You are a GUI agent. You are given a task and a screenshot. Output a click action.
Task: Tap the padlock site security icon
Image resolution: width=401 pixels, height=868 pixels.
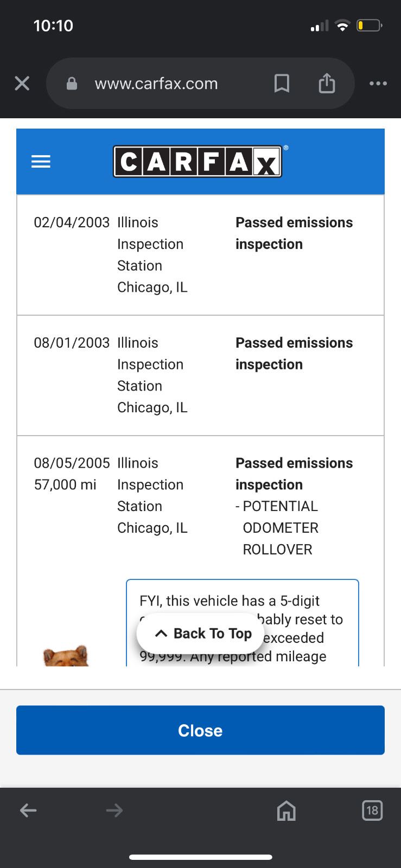72,83
